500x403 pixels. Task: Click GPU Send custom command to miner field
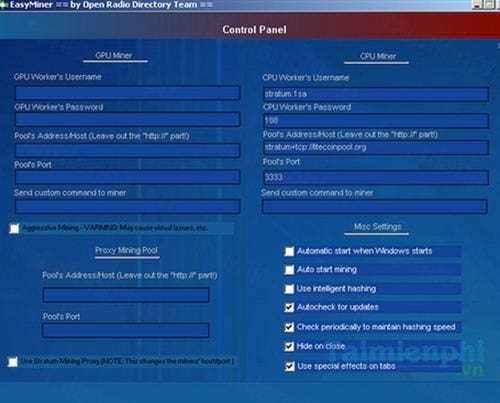127,206
